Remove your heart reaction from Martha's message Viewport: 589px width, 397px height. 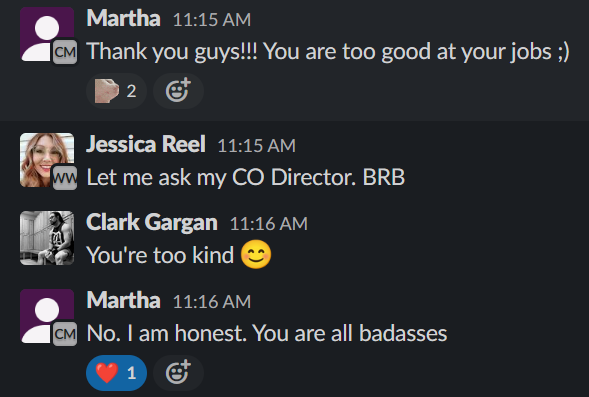(116, 373)
